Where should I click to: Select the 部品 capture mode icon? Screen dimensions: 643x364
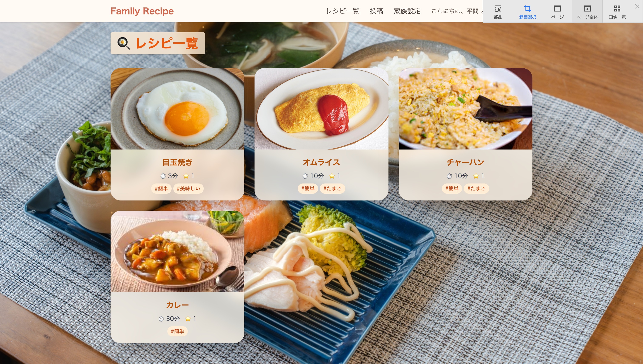pos(498,9)
